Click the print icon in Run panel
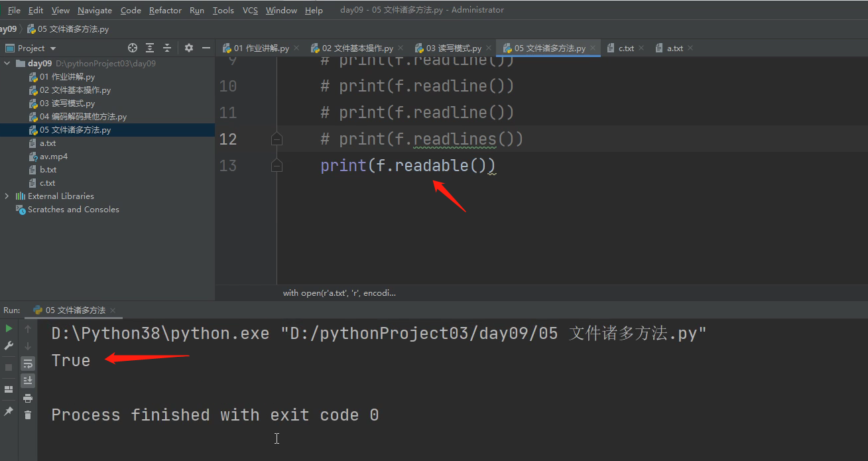Viewport: 868px width, 461px height. click(28, 398)
